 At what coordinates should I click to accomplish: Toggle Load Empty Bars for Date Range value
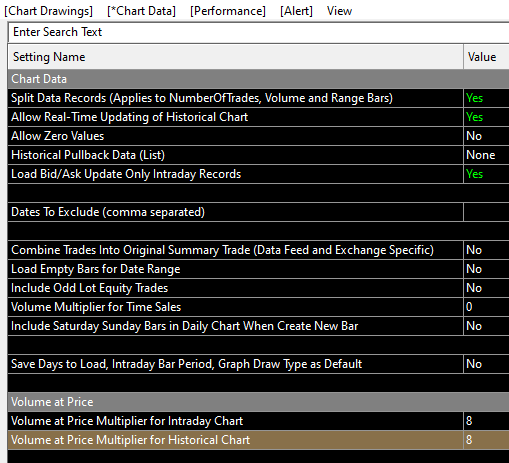coord(486,269)
